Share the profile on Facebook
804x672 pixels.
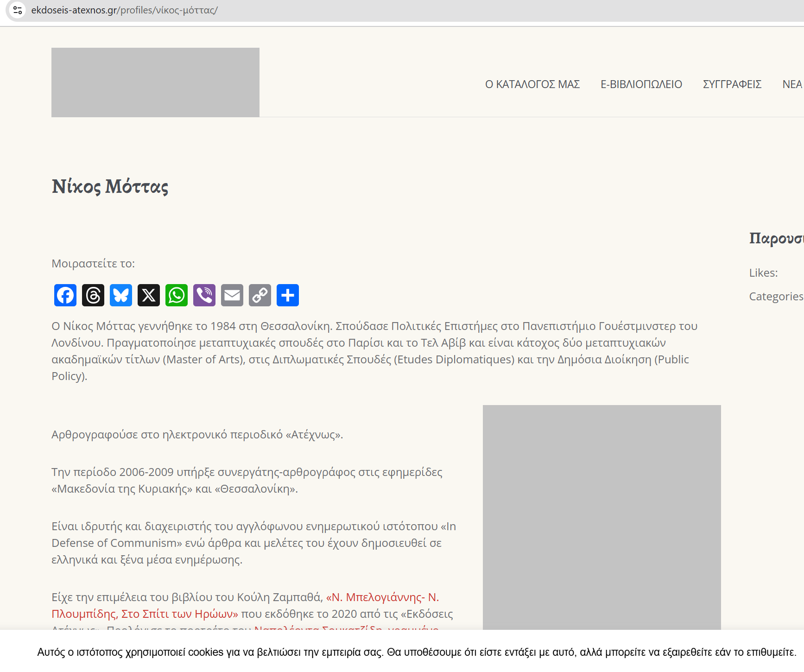pos(65,295)
